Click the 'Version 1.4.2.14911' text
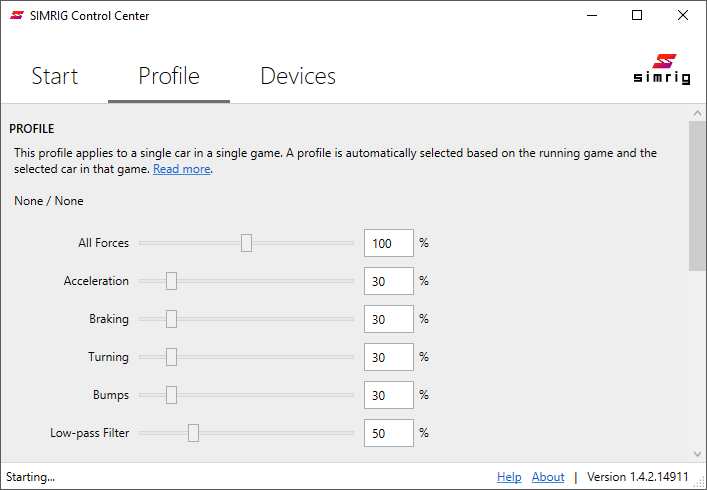707x490 pixels. pos(638,477)
